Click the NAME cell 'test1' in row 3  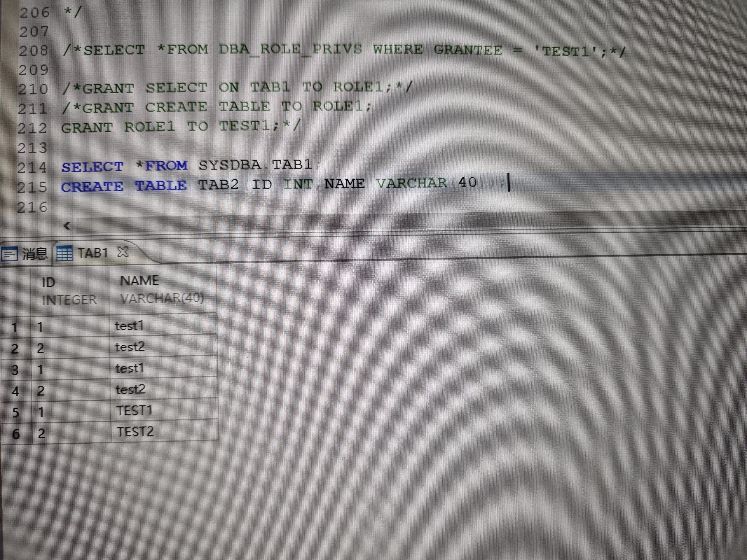click(163, 368)
